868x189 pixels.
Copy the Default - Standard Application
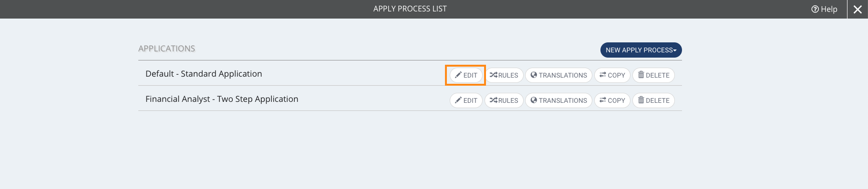pyautogui.click(x=612, y=75)
